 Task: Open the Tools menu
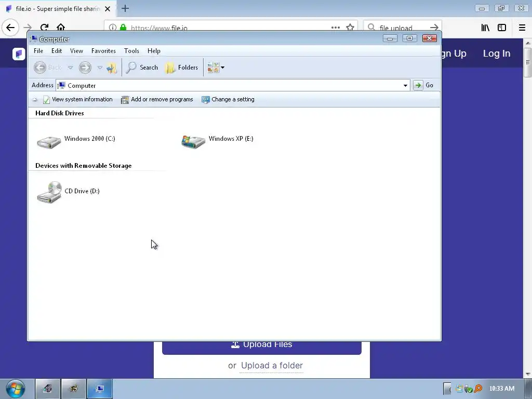131,51
